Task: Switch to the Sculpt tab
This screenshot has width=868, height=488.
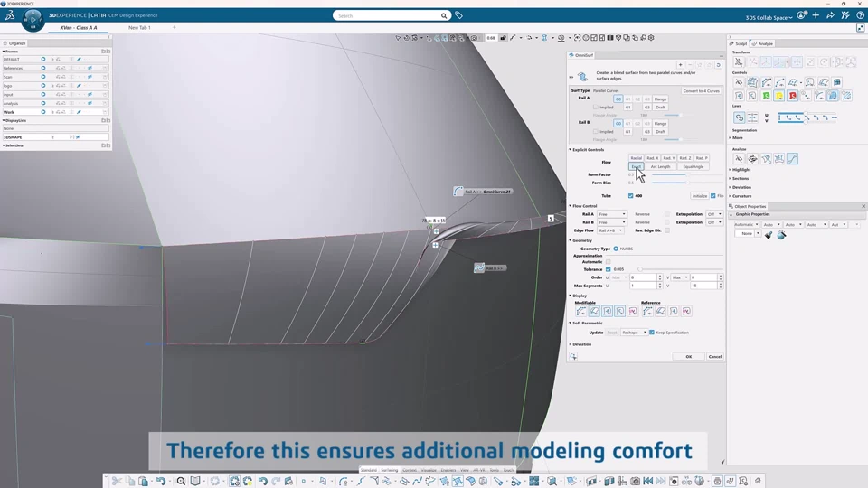Action: (739, 43)
